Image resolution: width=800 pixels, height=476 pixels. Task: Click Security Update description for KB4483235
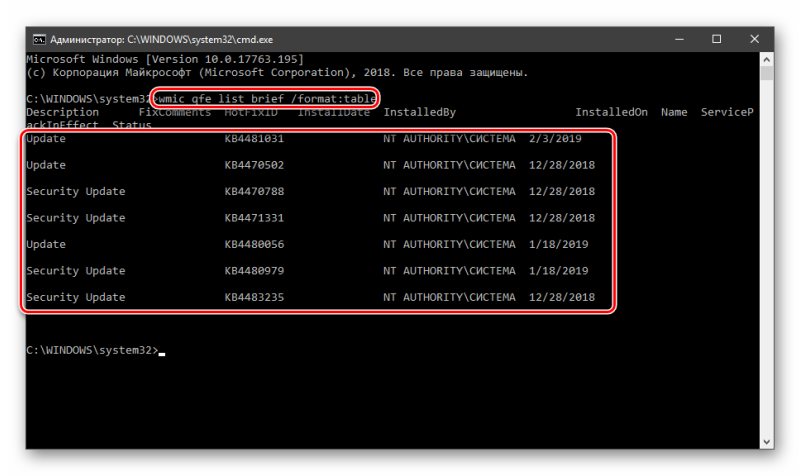[x=76, y=297]
